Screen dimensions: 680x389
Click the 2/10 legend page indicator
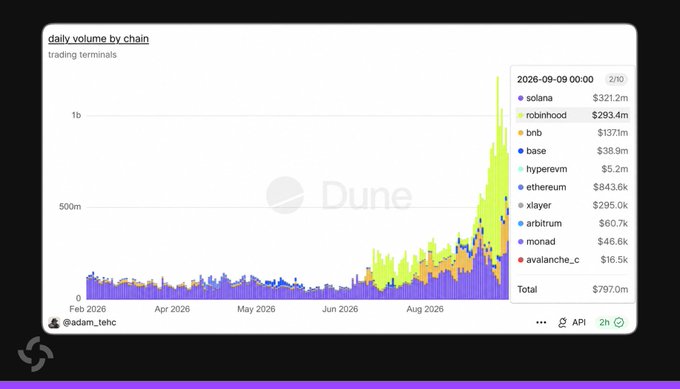tap(616, 79)
